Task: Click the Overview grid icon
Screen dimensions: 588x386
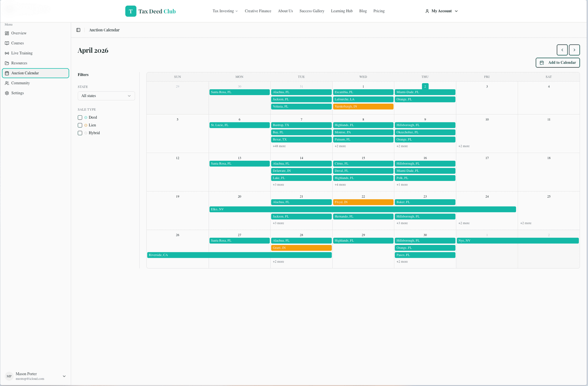Action: pyautogui.click(x=7, y=33)
